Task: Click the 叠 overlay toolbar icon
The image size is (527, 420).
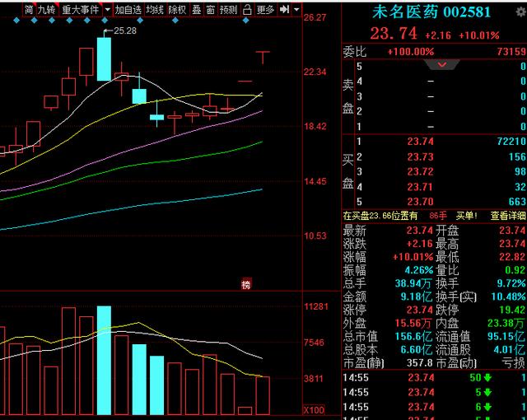Action: [196, 10]
